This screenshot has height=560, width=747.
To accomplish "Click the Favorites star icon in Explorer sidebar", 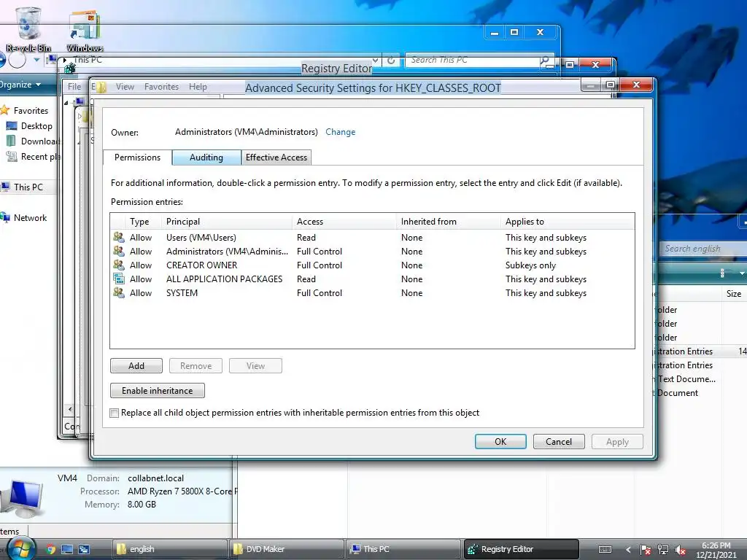I will 5,111.
